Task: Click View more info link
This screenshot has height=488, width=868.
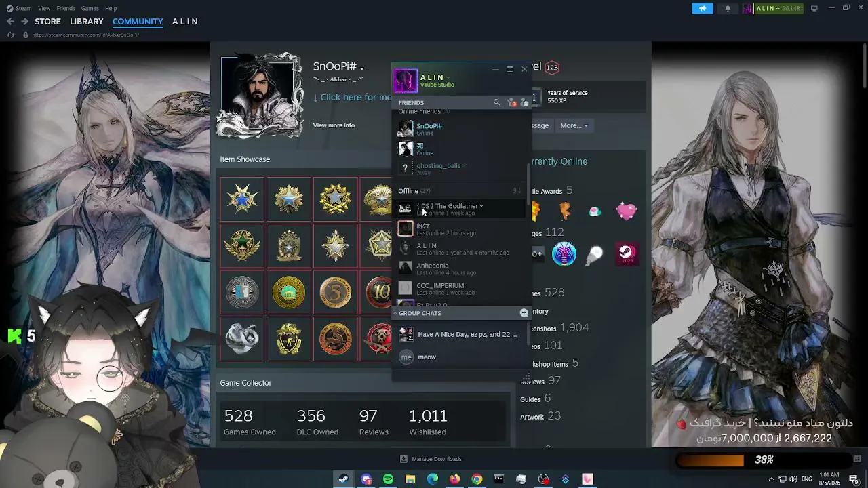Action: pos(334,125)
